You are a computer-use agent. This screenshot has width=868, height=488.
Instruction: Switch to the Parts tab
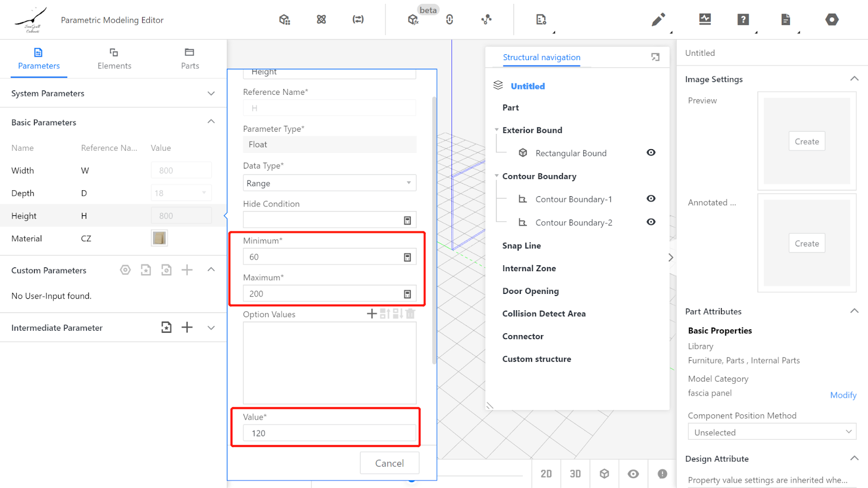pyautogui.click(x=190, y=59)
